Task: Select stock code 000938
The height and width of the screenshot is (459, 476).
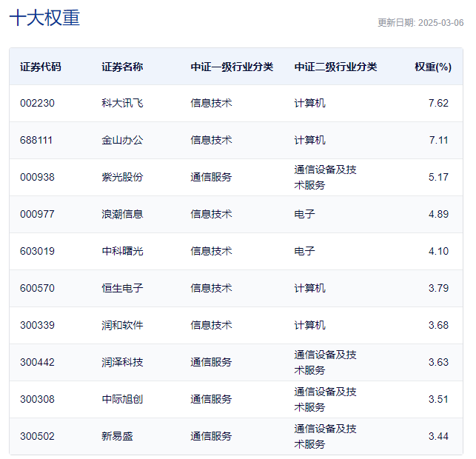Action: [x=37, y=177]
